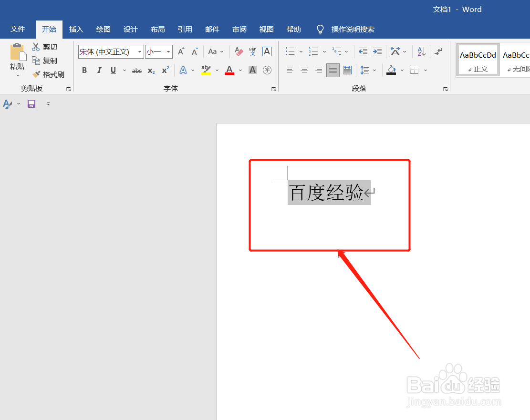Open the font size dropdown (小一)

pyautogui.click(x=168, y=51)
